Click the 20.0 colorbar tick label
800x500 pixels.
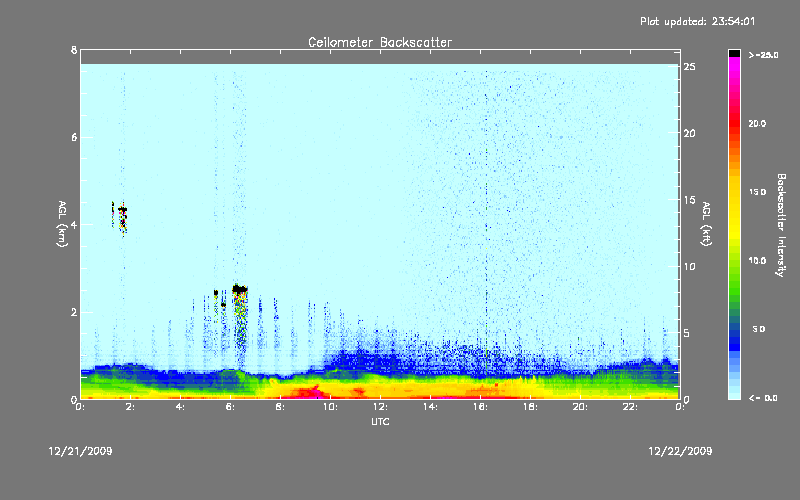point(757,124)
